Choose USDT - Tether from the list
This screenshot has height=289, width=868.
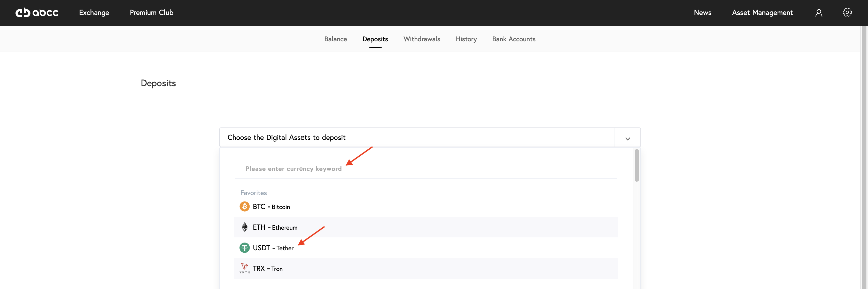[426, 248]
